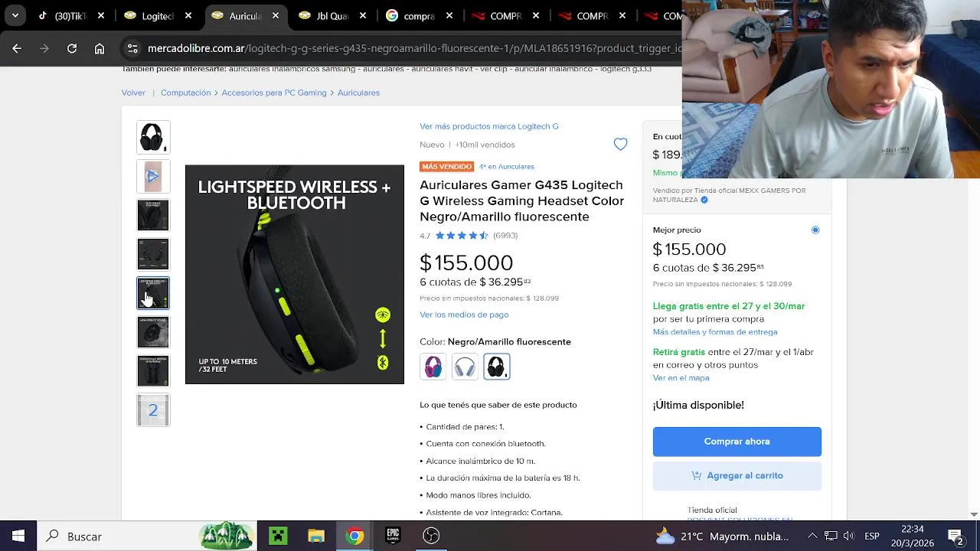Viewport: 980px width, 551px height.
Task: Open 'Ver en el mapa' link
Action: pos(681,378)
